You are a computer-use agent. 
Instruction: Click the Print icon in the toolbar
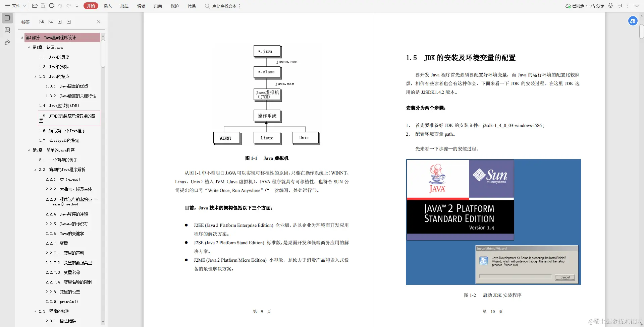click(52, 6)
